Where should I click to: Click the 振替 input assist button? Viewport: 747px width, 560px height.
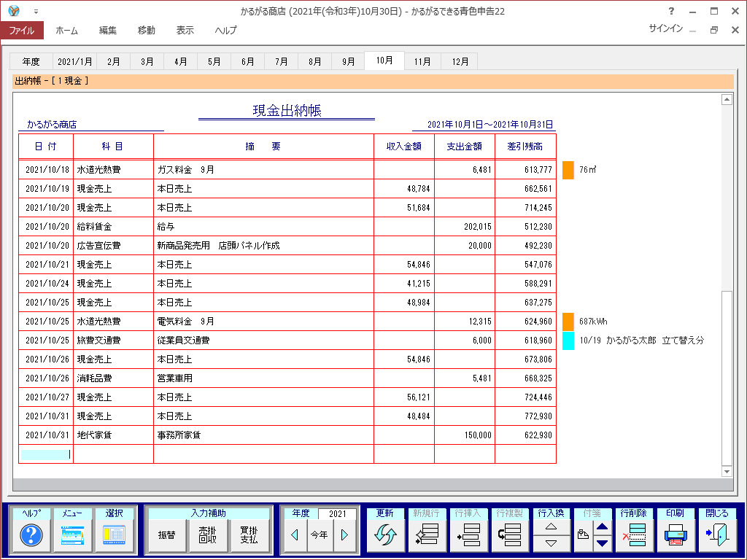167,535
